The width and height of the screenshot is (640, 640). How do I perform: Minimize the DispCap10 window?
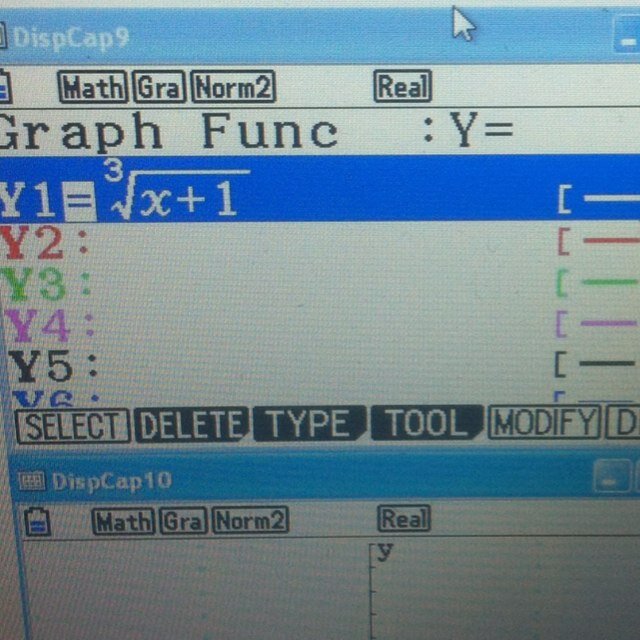coord(612,476)
